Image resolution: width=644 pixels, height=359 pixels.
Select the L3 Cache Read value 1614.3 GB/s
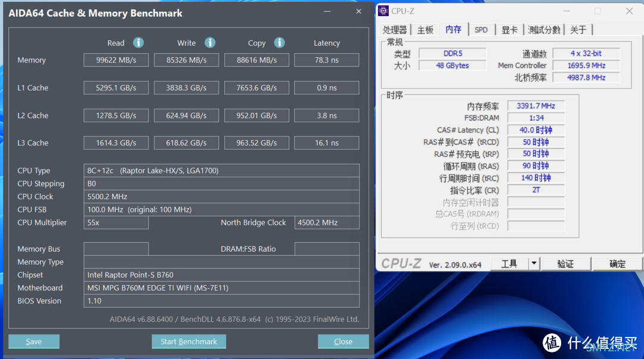coord(116,143)
